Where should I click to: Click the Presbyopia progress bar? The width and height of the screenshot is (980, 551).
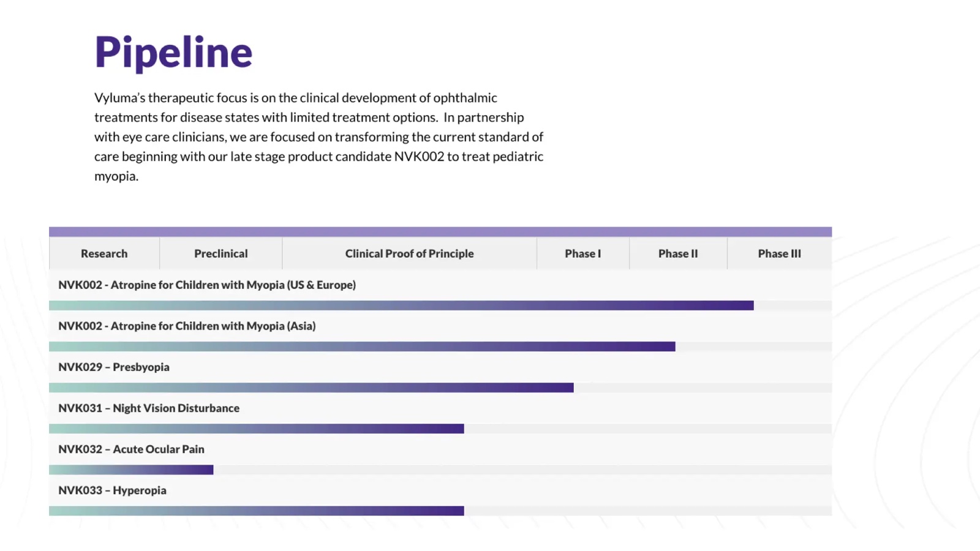(311, 388)
